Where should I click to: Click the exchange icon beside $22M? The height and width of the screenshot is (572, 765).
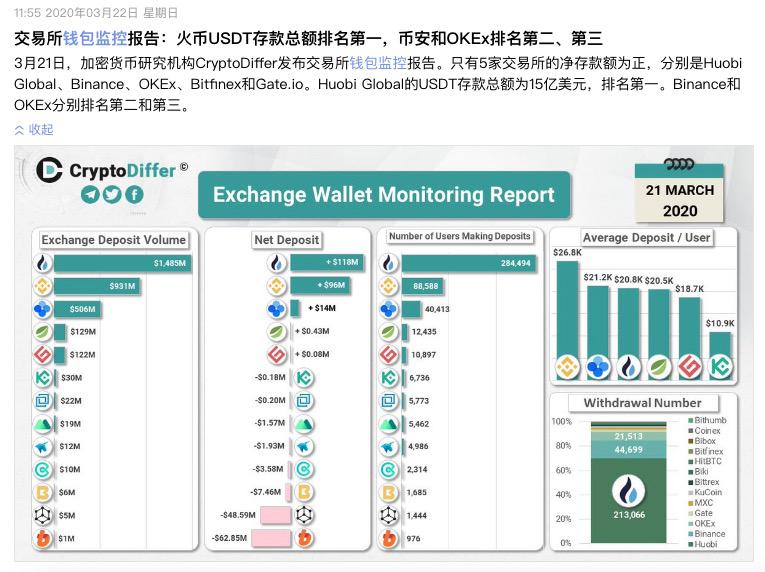(43, 401)
